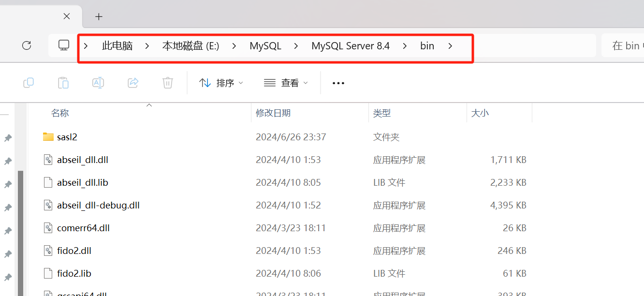Open the three-dots more options menu
Image resolution: width=644 pixels, height=296 pixels.
(x=338, y=83)
